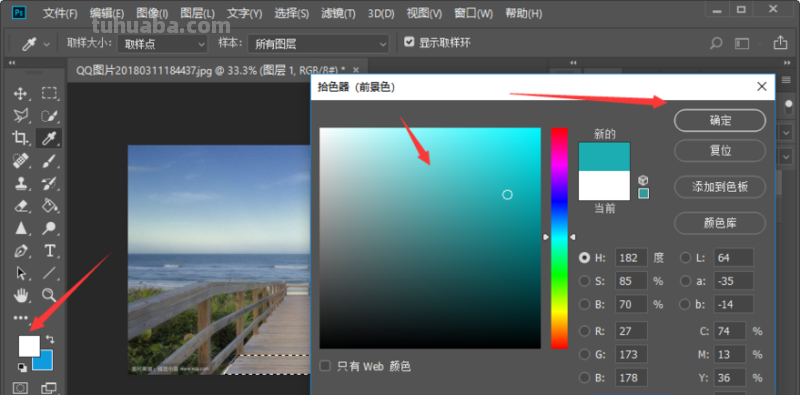The image size is (800, 395).
Task: Select the Paint Bucket tool
Action: pyautogui.click(x=49, y=206)
